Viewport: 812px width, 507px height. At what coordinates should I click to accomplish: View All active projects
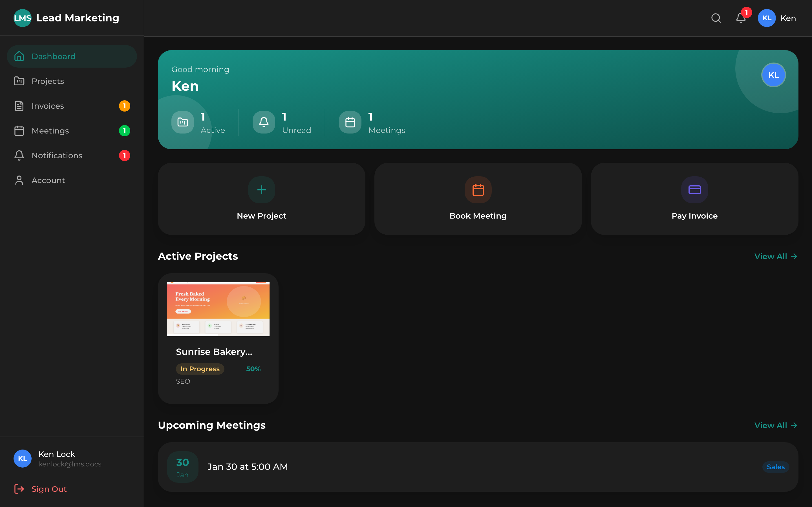pyautogui.click(x=775, y=256)
